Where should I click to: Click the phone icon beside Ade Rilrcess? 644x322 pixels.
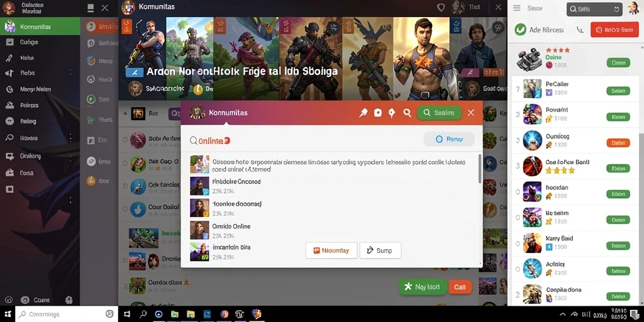(580, 30)
